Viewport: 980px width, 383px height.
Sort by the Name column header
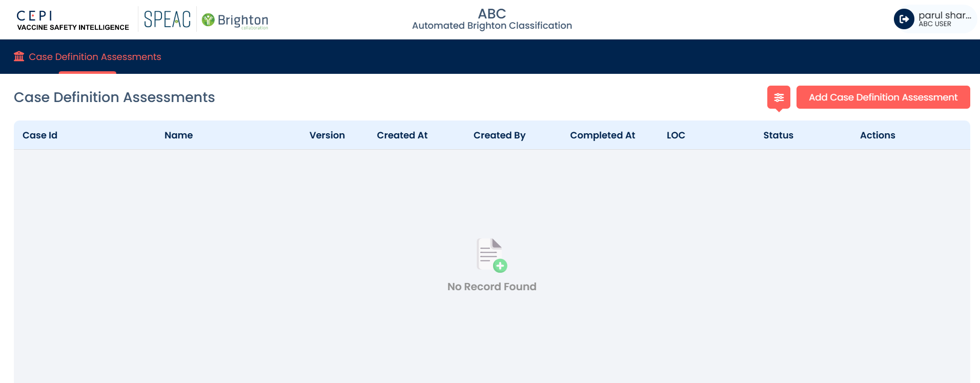tap(178, 135)
